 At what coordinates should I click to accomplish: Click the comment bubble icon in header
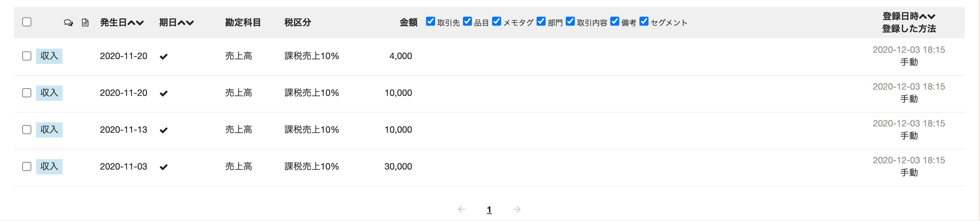(x=68, y=23)
